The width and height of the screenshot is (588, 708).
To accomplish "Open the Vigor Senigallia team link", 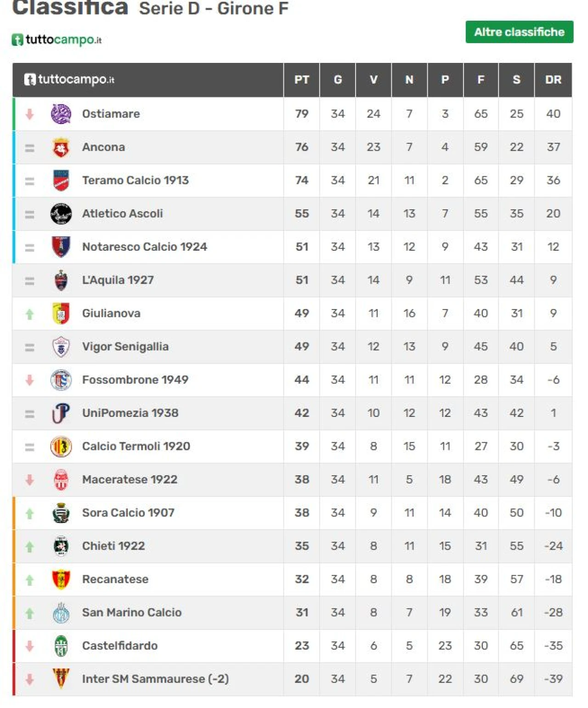I will pyautogui.click(x=125, y=347).
